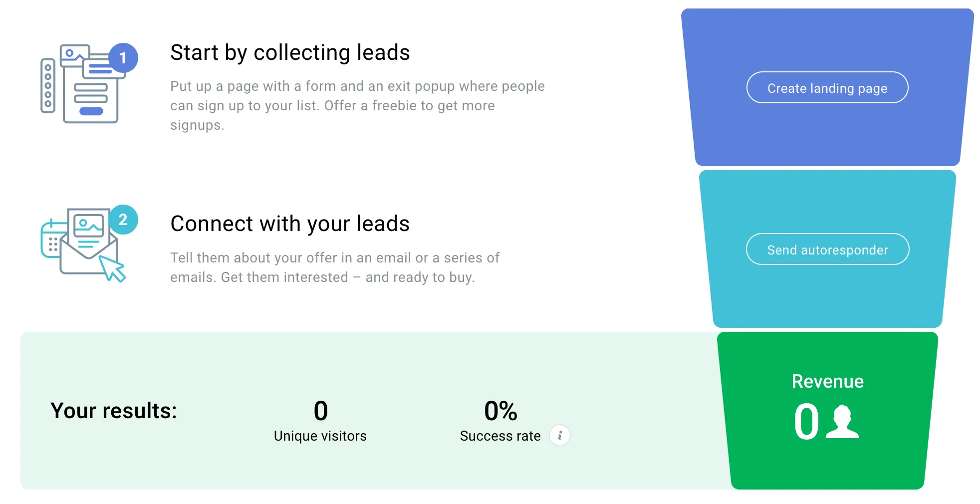Click the Unique visitors label
Screen dimensions: 980x504
(320, 436)
